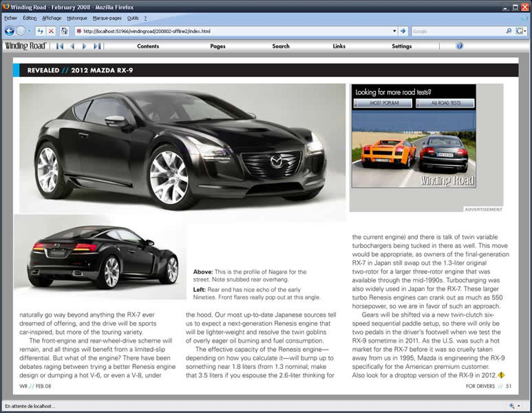Click the Winding Road logo
This screenshot has height=413, width=532.
[x=25, y=45]
